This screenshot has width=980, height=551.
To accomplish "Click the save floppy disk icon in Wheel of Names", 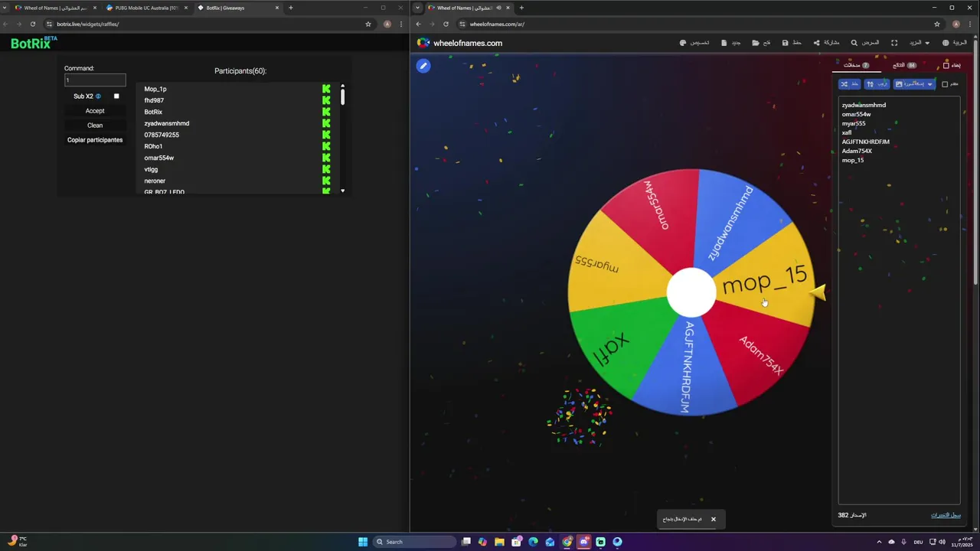I will [785, 43].
